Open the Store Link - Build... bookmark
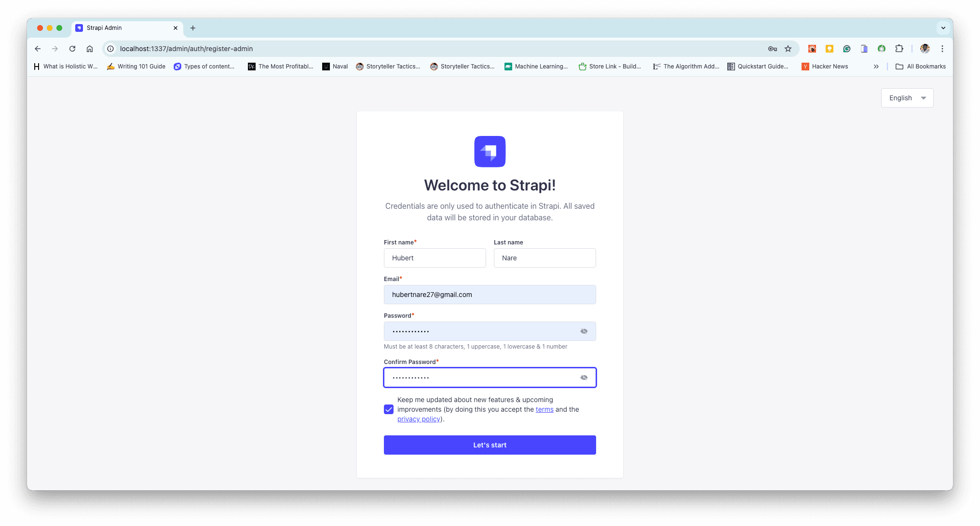Screen dimensions: 980x526 [610, 67]
